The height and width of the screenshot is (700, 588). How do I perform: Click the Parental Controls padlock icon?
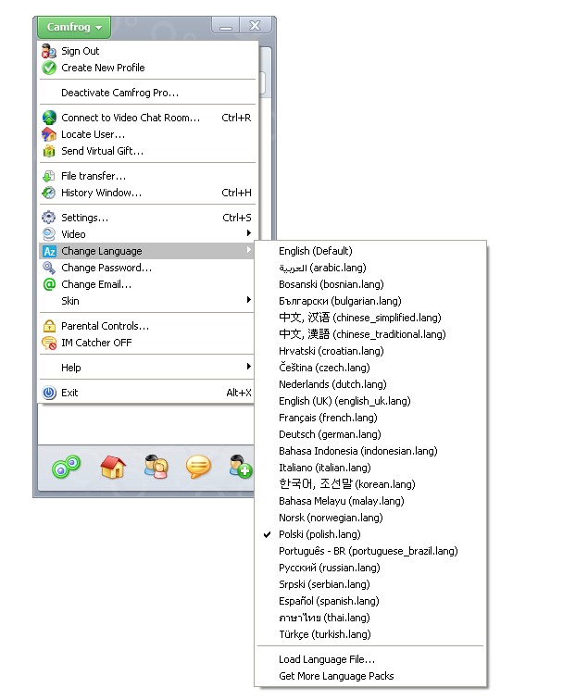[x=49, y=326]
